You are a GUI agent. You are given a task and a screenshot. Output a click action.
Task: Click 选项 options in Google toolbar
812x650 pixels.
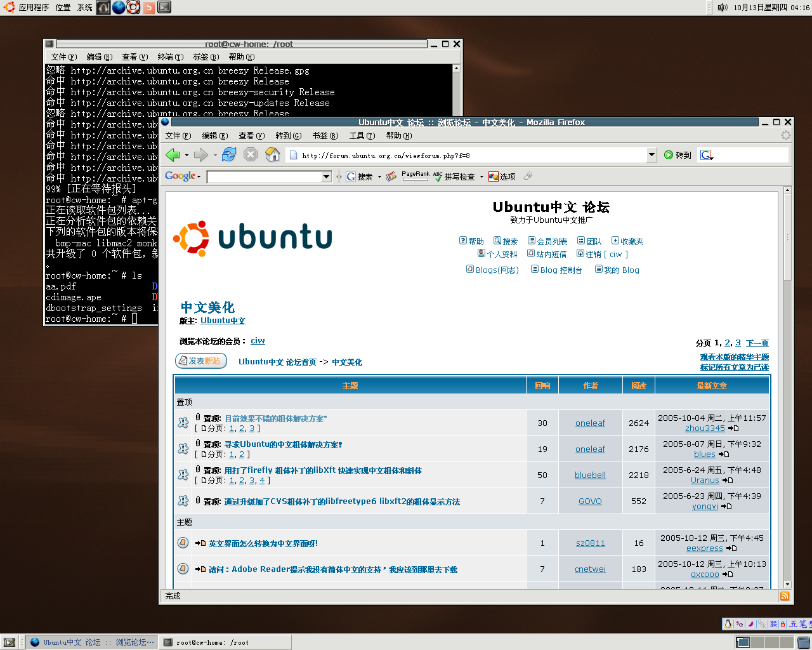[x=502, y=176]
